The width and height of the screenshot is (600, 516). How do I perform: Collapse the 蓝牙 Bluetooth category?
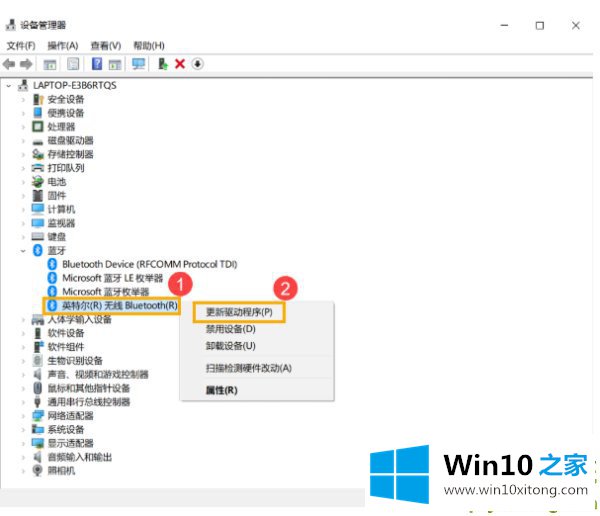23,251
